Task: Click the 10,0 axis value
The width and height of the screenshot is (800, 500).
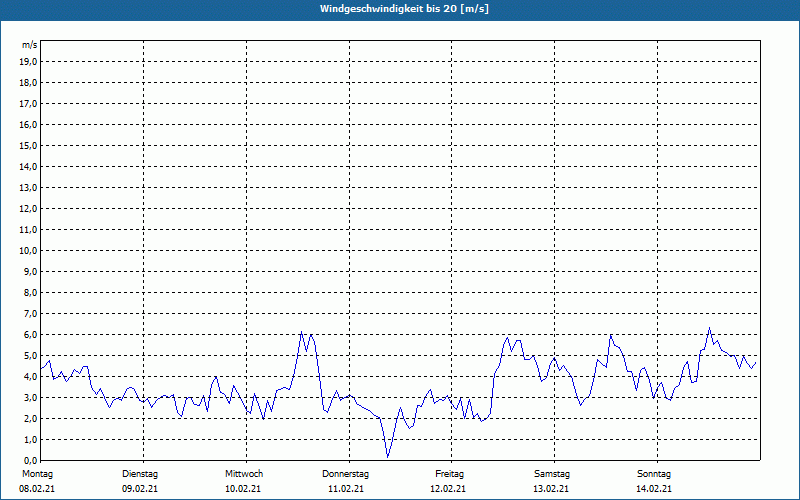Action: (28, 251)
